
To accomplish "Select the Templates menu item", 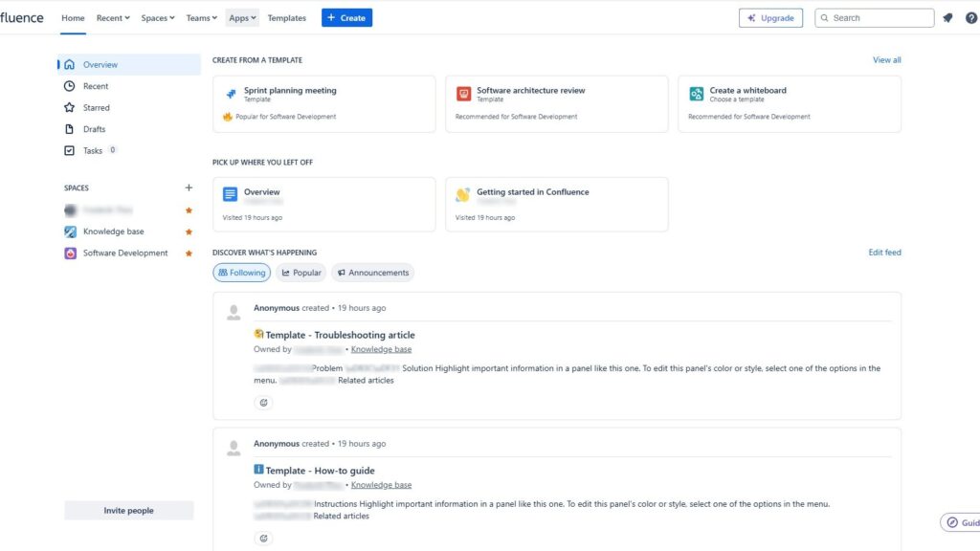I will (x=286, y=16).
